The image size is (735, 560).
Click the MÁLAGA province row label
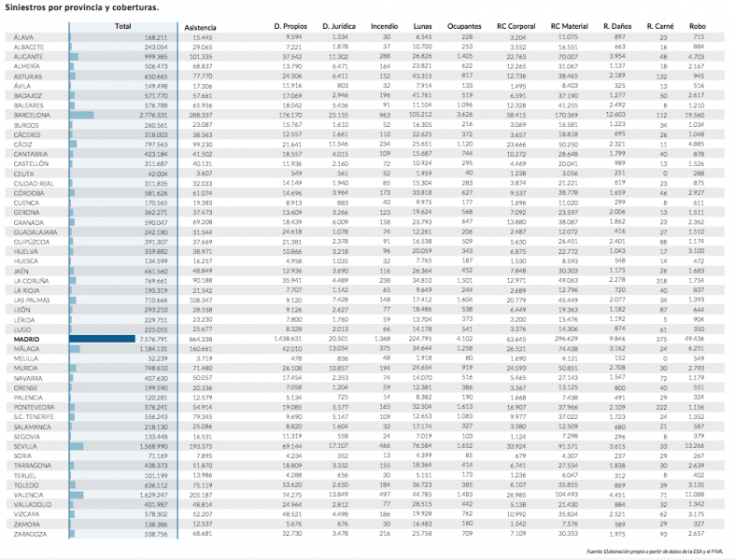pos(26,349)
